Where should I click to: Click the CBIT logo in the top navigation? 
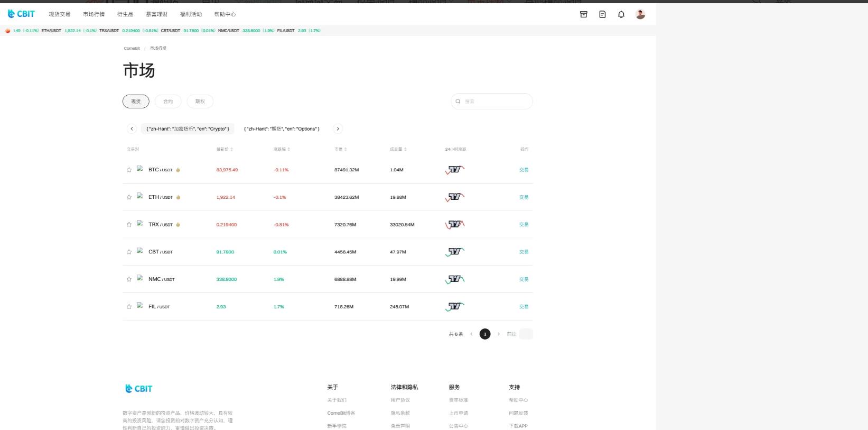(x=22, y=14)
